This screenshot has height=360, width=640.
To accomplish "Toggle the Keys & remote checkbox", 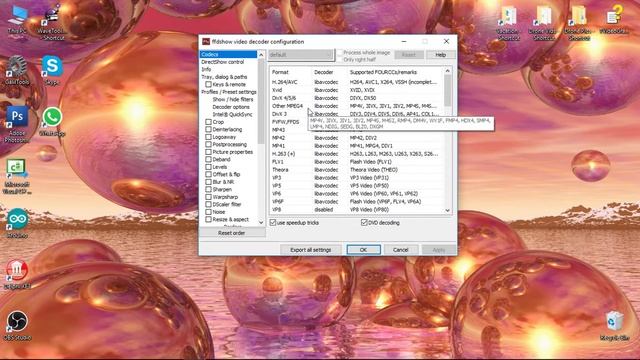I will [x=208, y=84].
